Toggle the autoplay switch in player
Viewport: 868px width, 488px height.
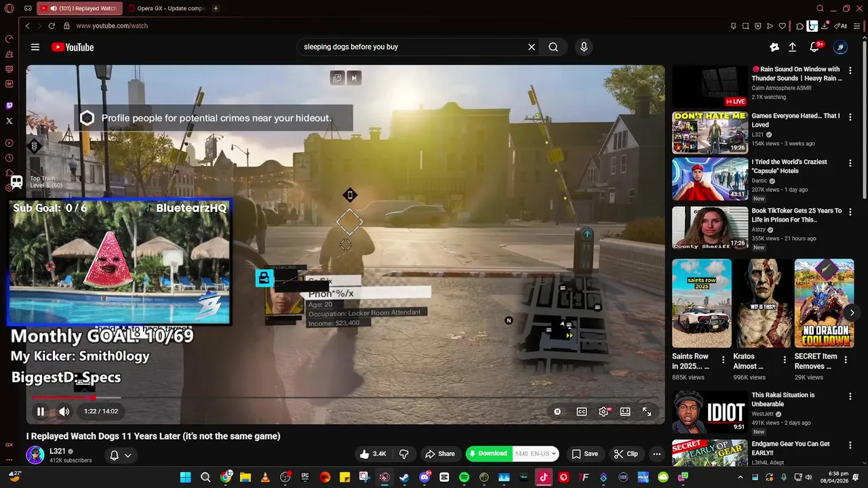pos(557,411)
